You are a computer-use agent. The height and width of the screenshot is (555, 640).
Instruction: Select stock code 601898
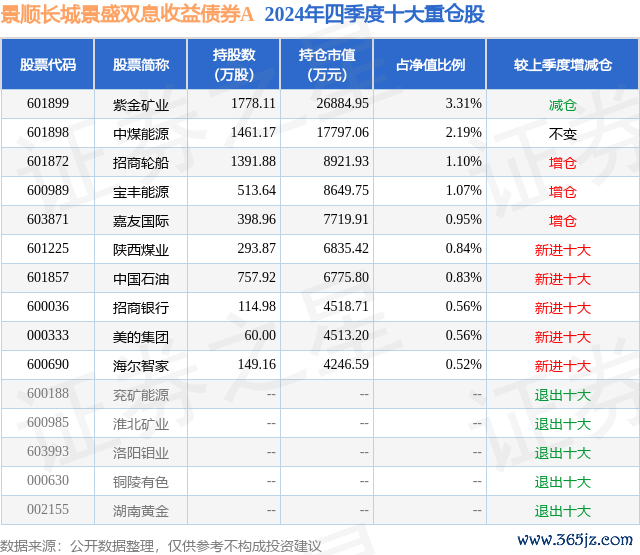[48, 133]
